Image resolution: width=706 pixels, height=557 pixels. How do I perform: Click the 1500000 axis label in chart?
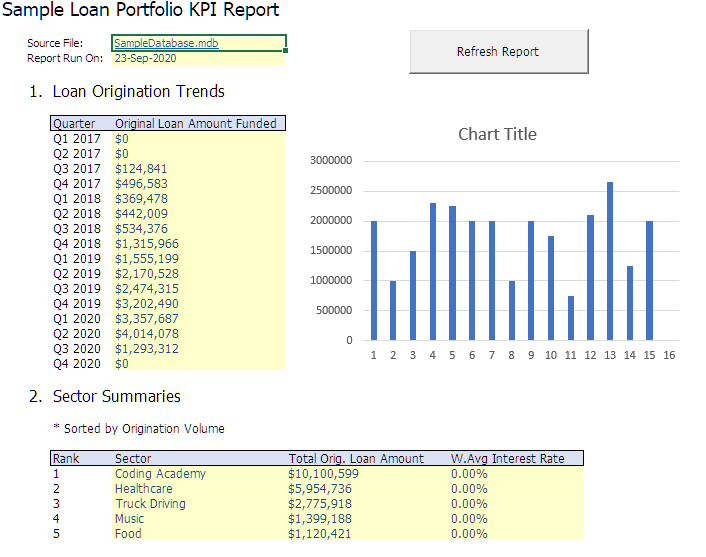(331, 250)
